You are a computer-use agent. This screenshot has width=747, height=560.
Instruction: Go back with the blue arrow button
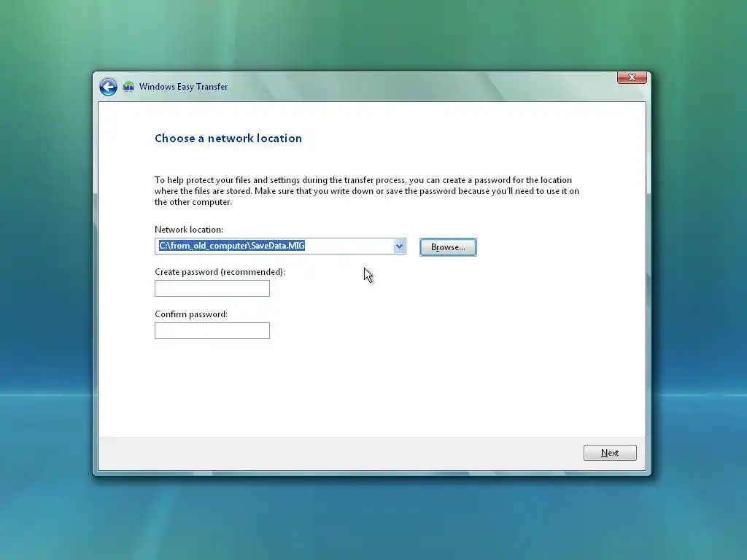(x=108, y=87)
